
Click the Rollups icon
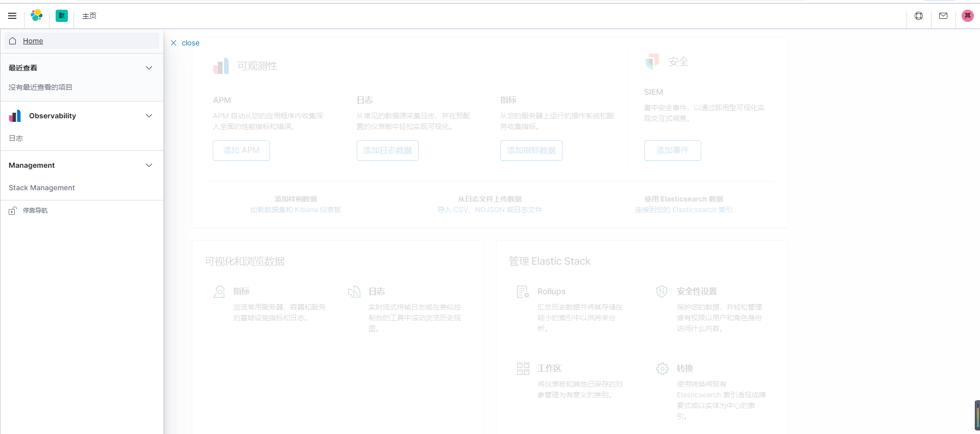[523, 292]
